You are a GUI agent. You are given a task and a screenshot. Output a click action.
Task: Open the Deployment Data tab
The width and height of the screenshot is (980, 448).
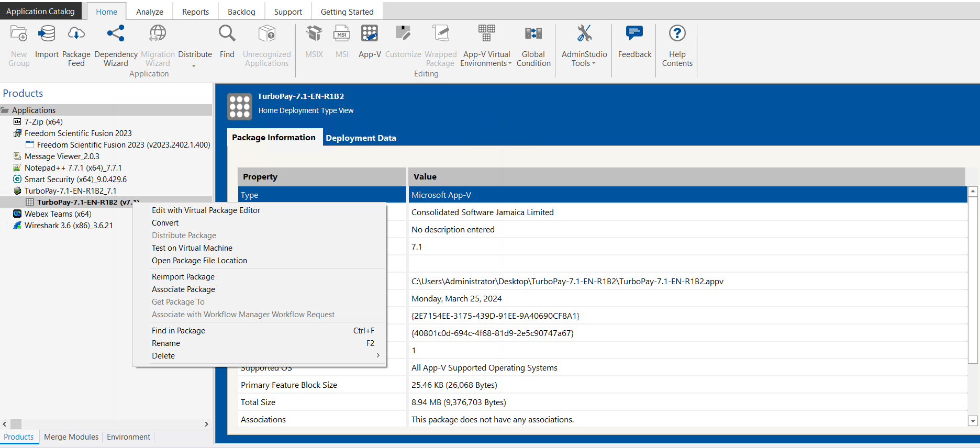pyautogui.click(x=361, y=138)
